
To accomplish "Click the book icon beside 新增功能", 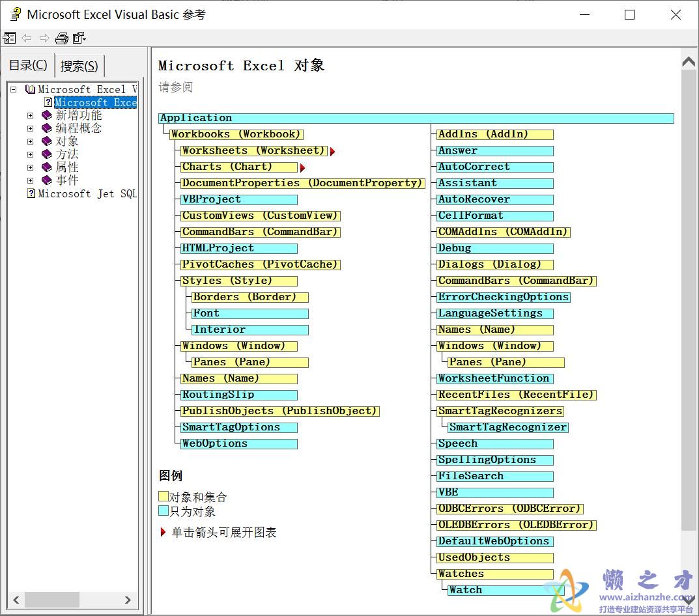I will (47, 115).
